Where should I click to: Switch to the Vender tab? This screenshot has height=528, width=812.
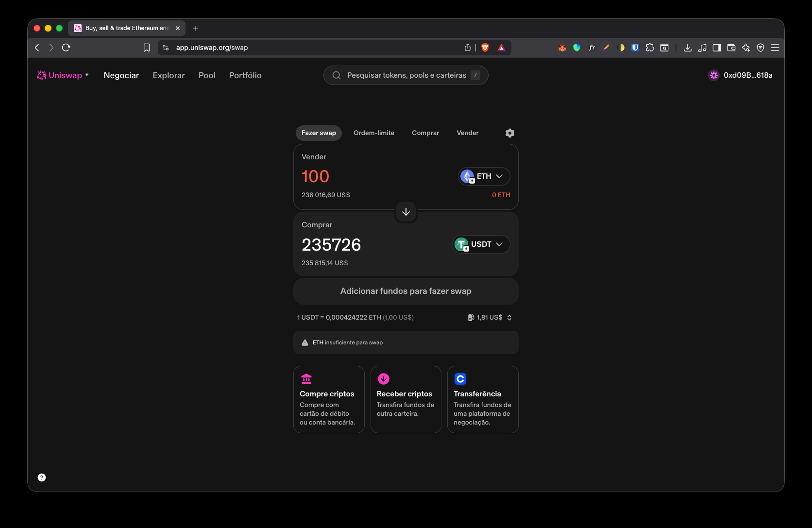468,133
